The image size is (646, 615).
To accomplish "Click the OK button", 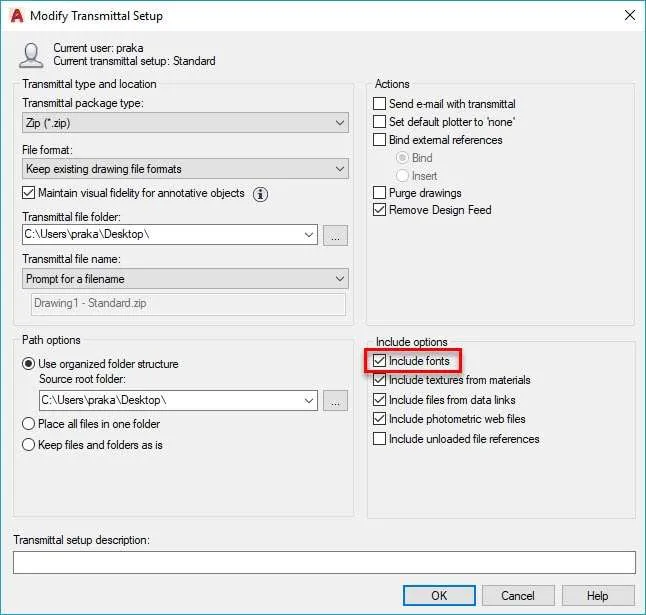I will pyautogui.click(x=439, y=596).
